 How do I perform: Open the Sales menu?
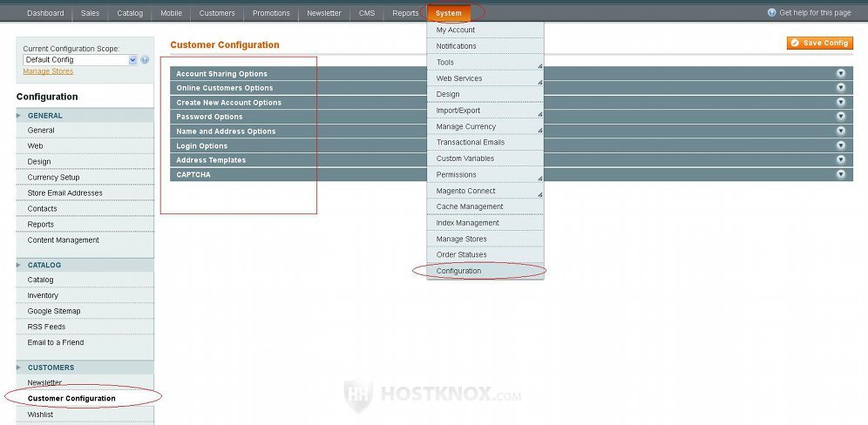(91, 13)
